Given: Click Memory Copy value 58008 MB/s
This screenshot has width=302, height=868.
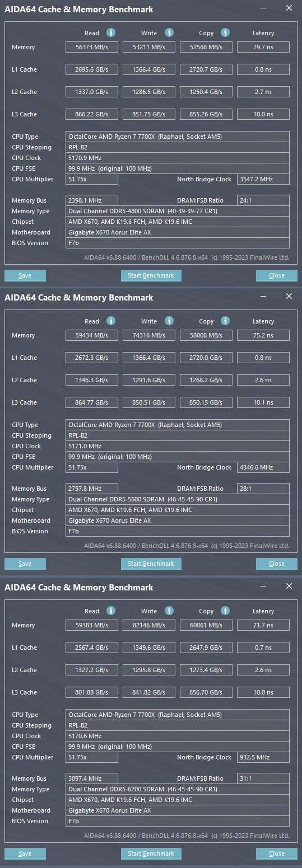Looking at the screenshot, I should [x=206, y=335].
